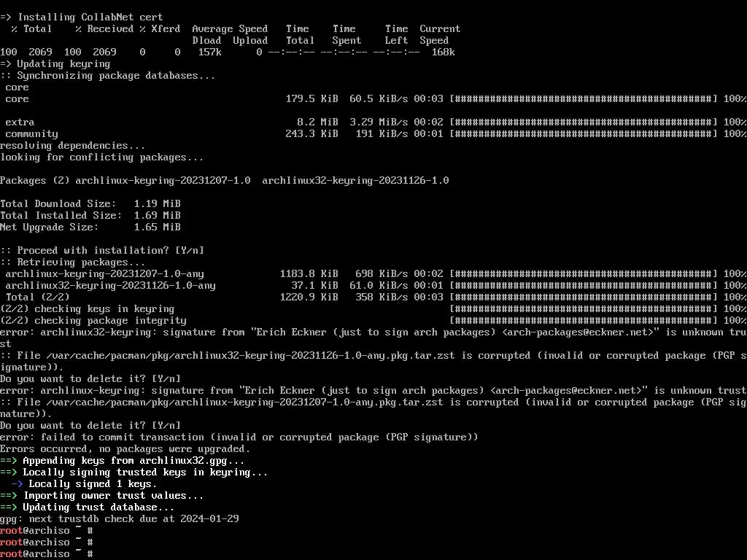Click the 'Total (2/2)' row label
Screen dimensions: 747x560
point(38,297)
